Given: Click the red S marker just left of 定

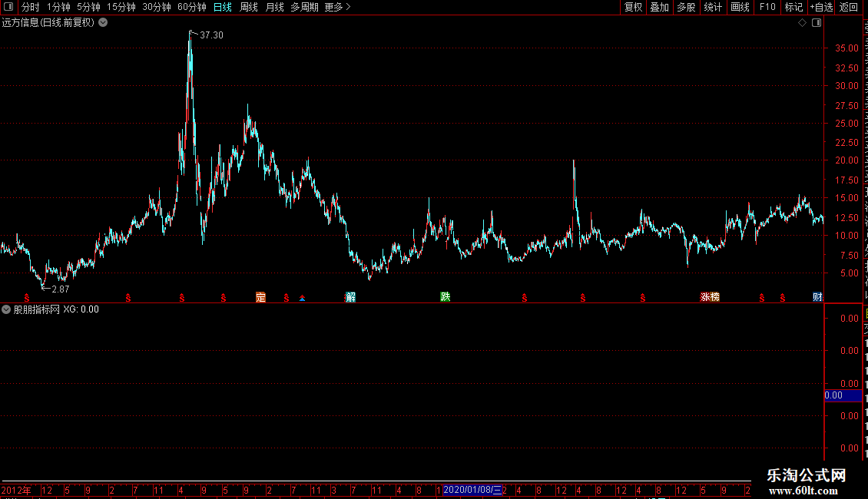Looking at the screenshot, I should click(x=224, y=298).
